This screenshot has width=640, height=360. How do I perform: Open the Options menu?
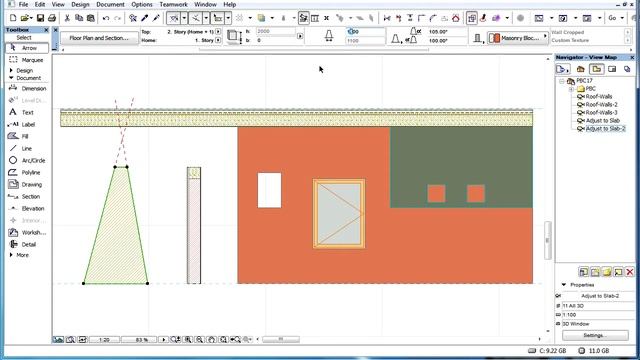pyautogui.click(x=142, y=4)
